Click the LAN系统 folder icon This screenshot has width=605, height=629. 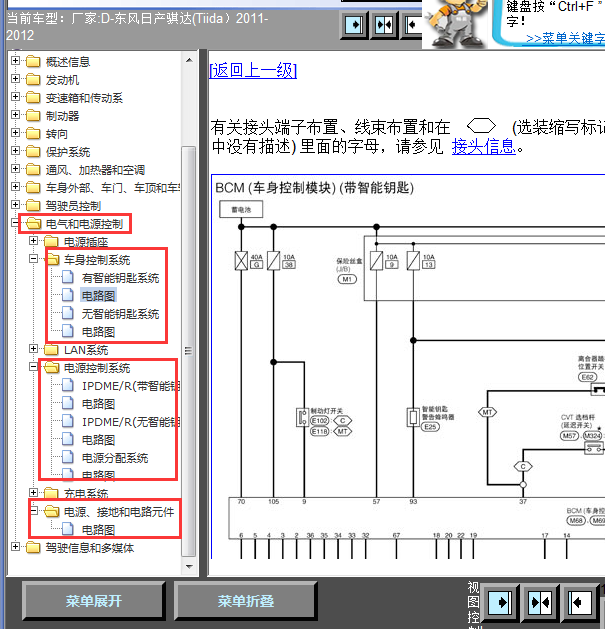[x=52, y=349]
